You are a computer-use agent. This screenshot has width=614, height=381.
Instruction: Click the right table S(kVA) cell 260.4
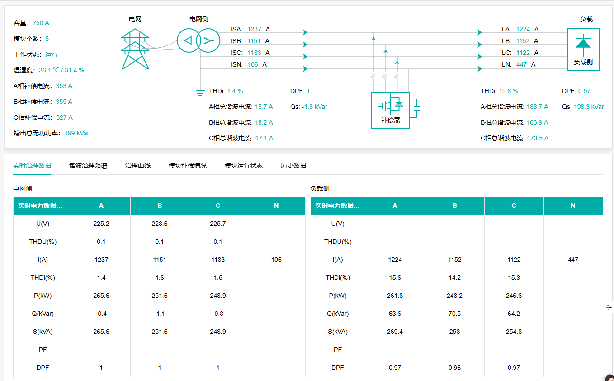(x=395, y=332)
